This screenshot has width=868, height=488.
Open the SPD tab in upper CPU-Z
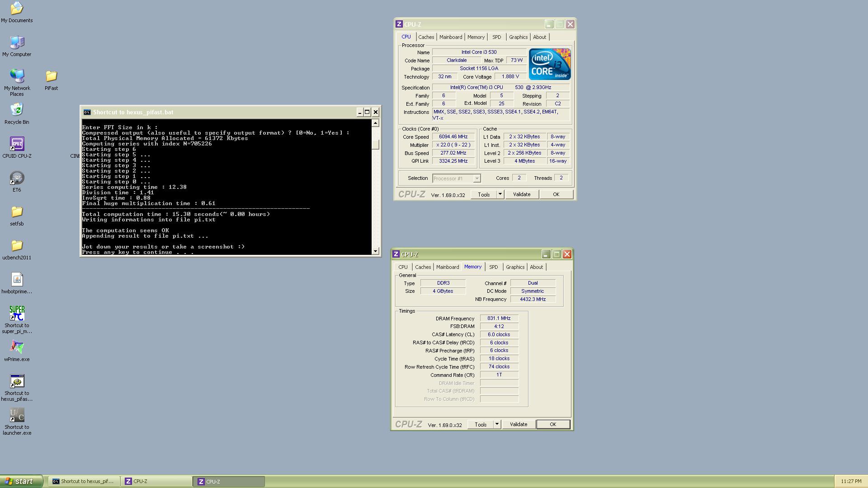[496, 37]
